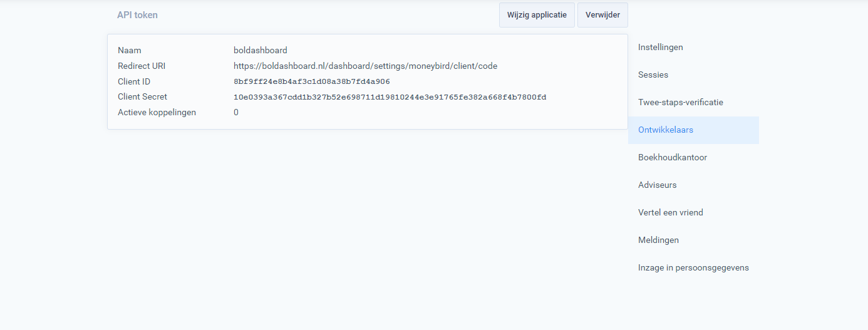The width and height of the screenshot is (868, 330).
Task: Open Inzage in persoonsgegevens
Action: [x=693, y=267]
